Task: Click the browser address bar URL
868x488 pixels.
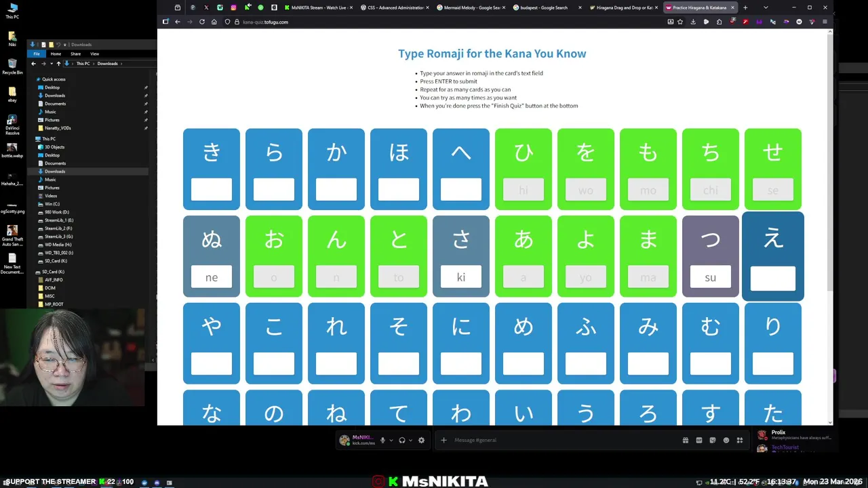Action: point(265,22)
